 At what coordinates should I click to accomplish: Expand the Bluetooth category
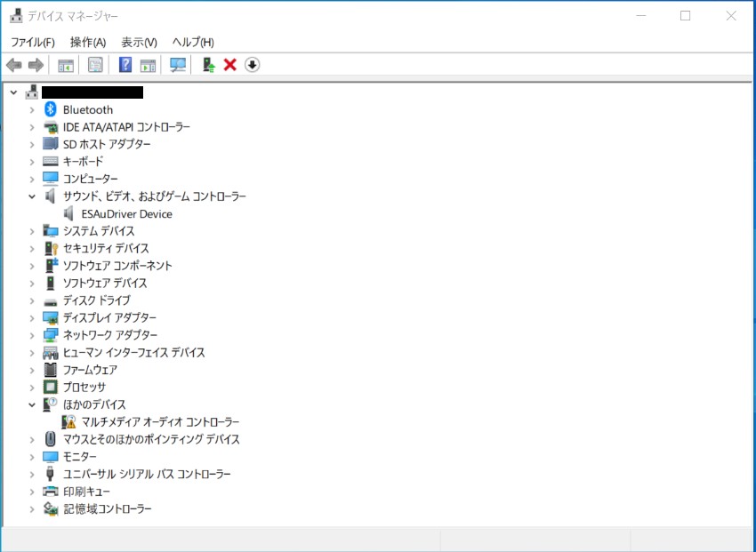[32, 109]
